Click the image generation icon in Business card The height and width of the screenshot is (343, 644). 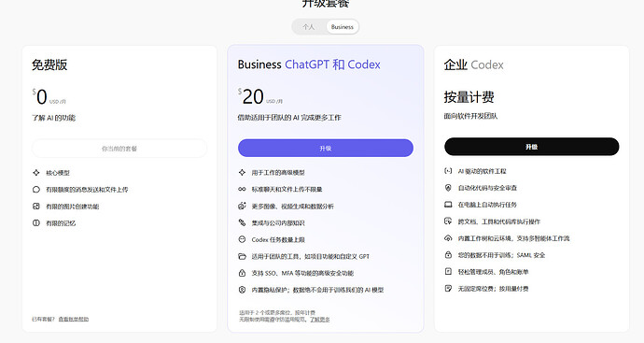pyautogui.click(x=242, y=206)
